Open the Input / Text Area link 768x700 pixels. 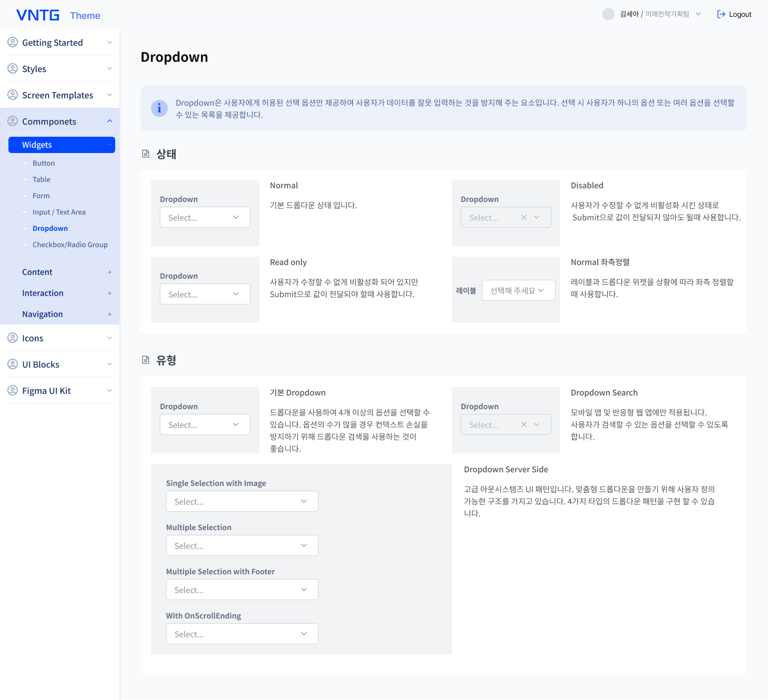59,212
